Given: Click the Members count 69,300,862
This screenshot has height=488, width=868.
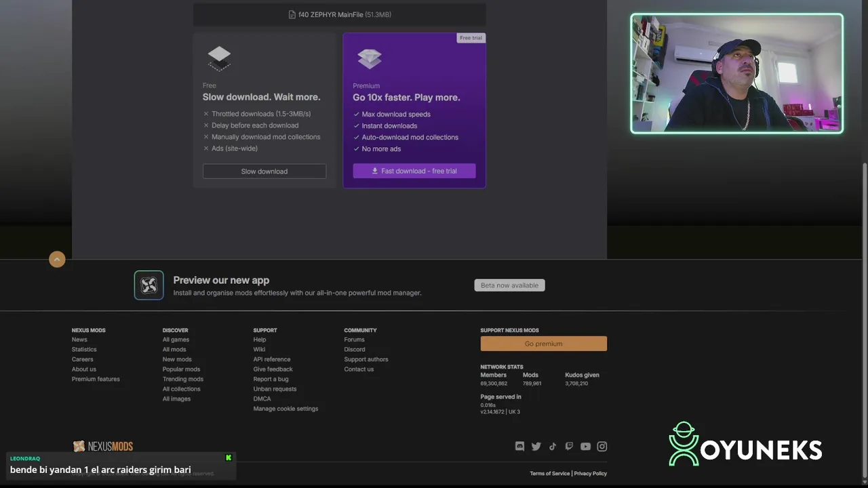Looking at the screenshot, I should click(494, 384).
